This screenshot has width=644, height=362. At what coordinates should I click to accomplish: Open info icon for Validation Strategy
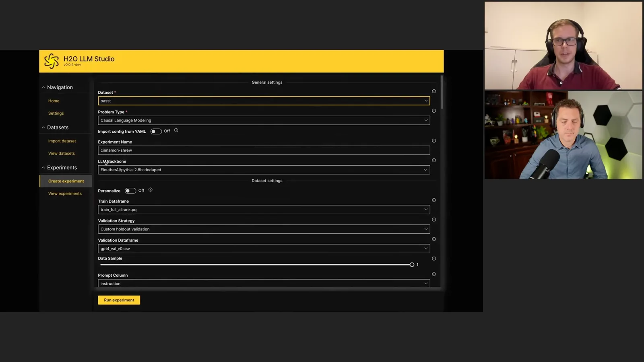coord(434,220)
